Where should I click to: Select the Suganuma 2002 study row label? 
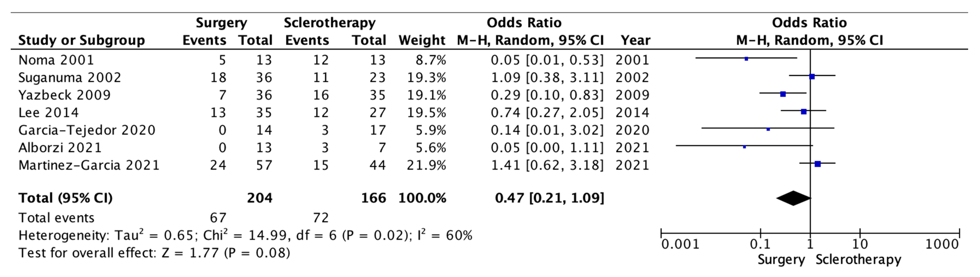pos(70,77)
